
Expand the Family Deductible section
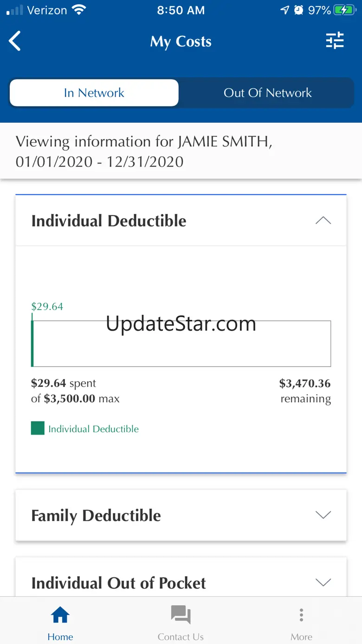pos(323,515)
